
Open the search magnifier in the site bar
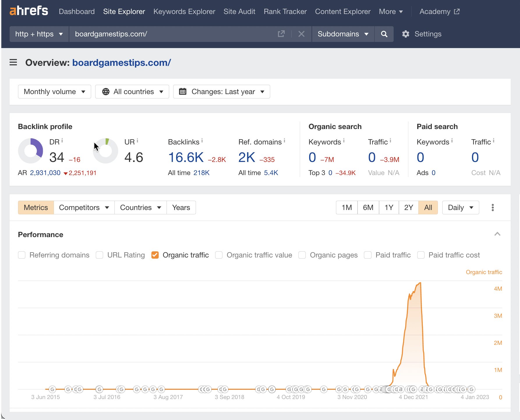(384, 34)
